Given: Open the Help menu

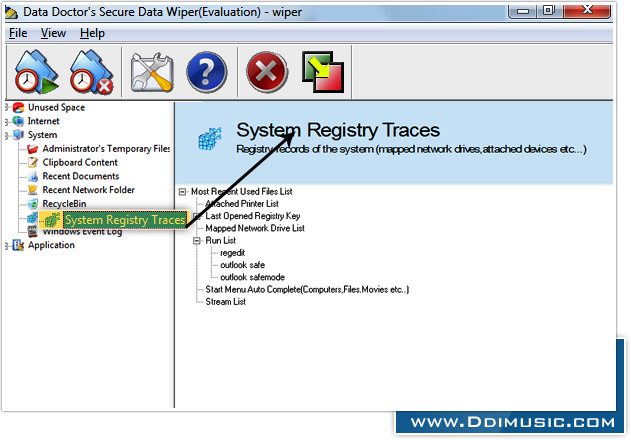Looking at the screenshot, I should click(92, 33).
